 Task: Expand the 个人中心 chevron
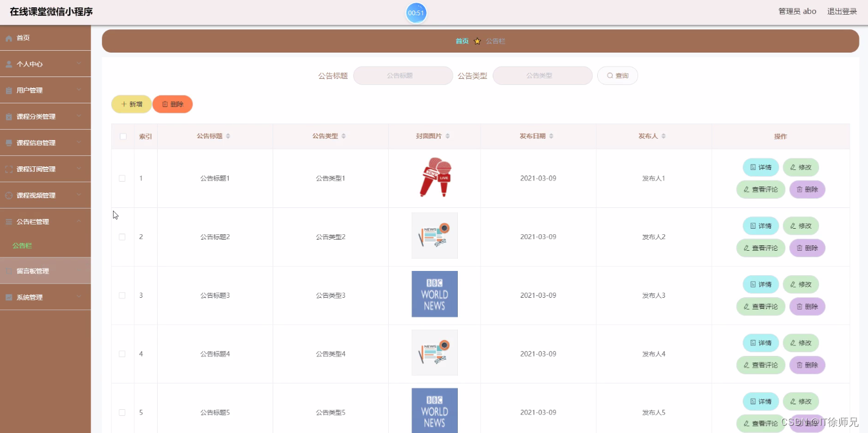point(79,64)
